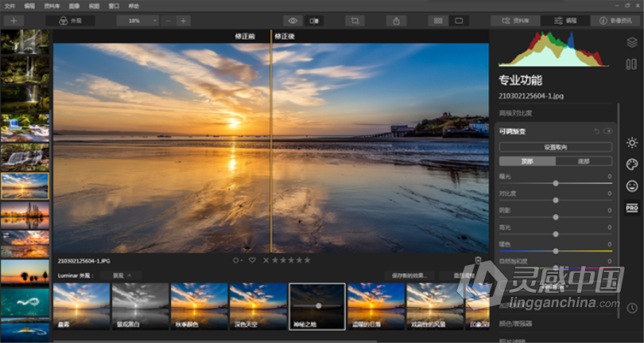Open the PRO tools icon
The image size is (644, 343).
pos(632,208)
